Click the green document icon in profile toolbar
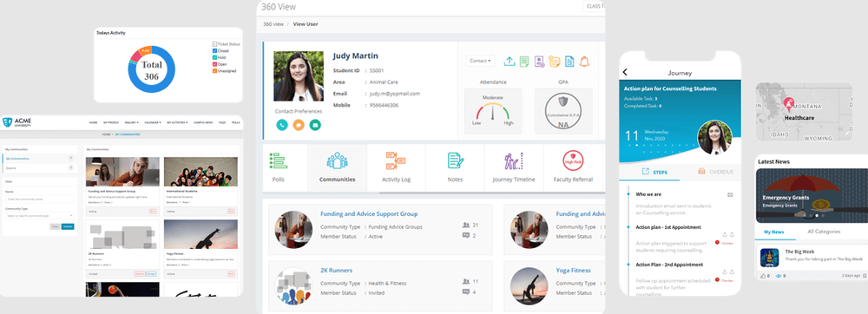Screen dimensions: 868x314 pyautogui.click(x=523, y=61)
